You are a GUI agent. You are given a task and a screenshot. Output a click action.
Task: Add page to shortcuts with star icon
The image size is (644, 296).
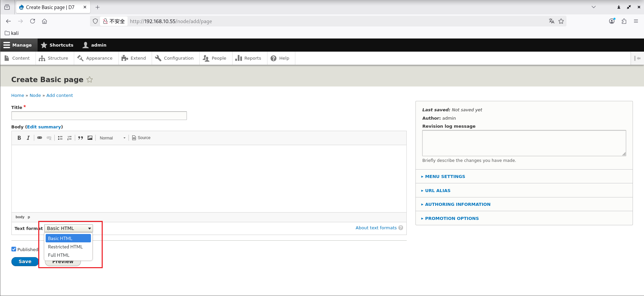(x=90, y=80)
